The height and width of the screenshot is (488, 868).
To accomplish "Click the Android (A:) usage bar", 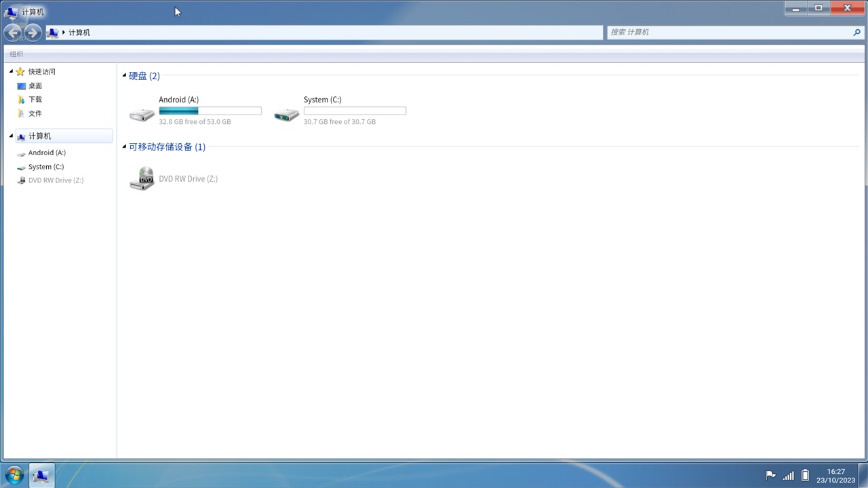I will pos(210,110).
